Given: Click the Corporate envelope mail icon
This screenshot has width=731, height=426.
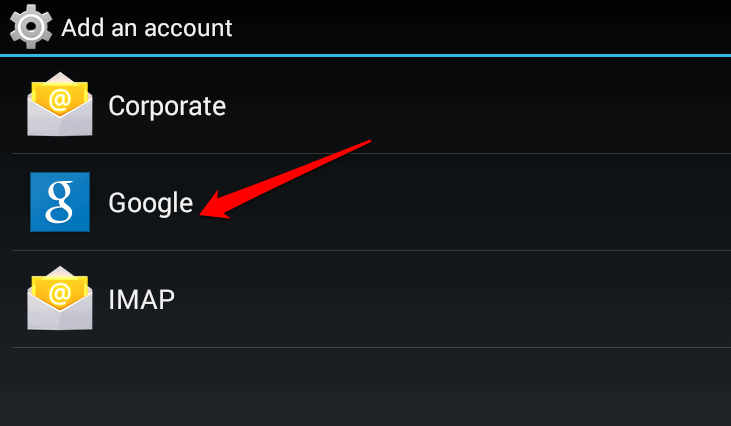Looking at the screenshot, I should (60, 104).
